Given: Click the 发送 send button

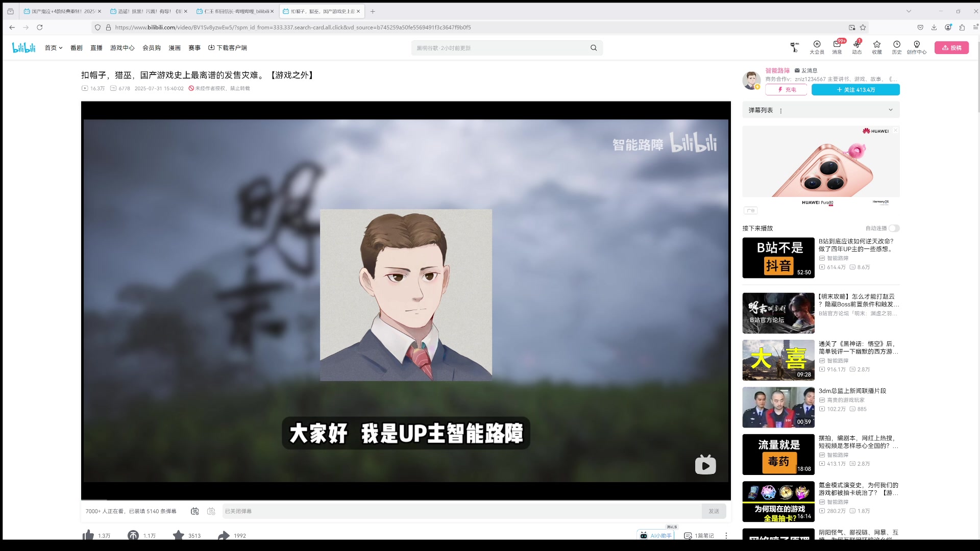Looking at the screenshot, I should [714, 511].
